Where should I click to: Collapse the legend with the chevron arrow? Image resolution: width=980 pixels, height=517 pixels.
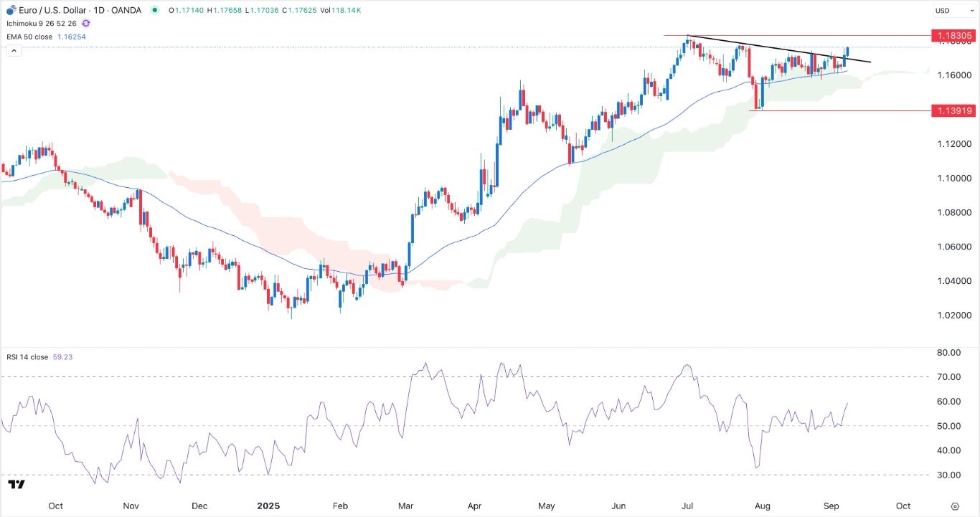click(x=14, y=50)
